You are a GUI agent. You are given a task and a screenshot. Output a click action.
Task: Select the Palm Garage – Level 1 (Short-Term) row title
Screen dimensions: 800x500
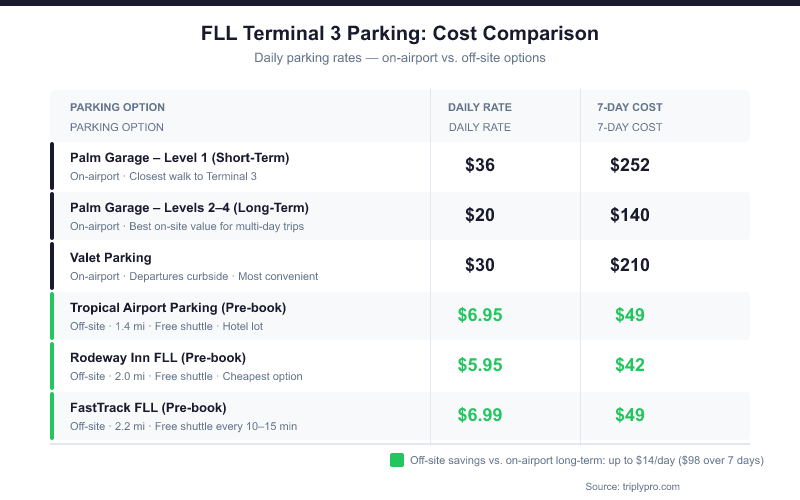tap(179, 158)
